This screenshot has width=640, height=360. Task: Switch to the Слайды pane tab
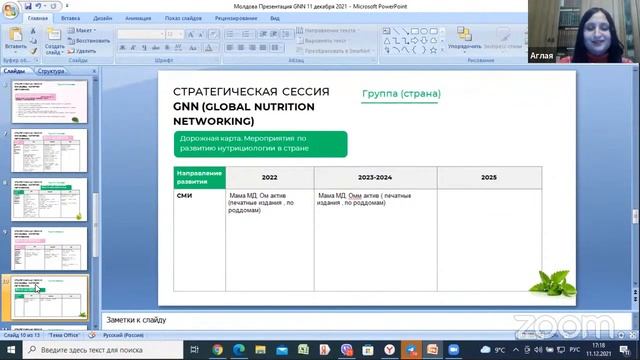[14, 71]
